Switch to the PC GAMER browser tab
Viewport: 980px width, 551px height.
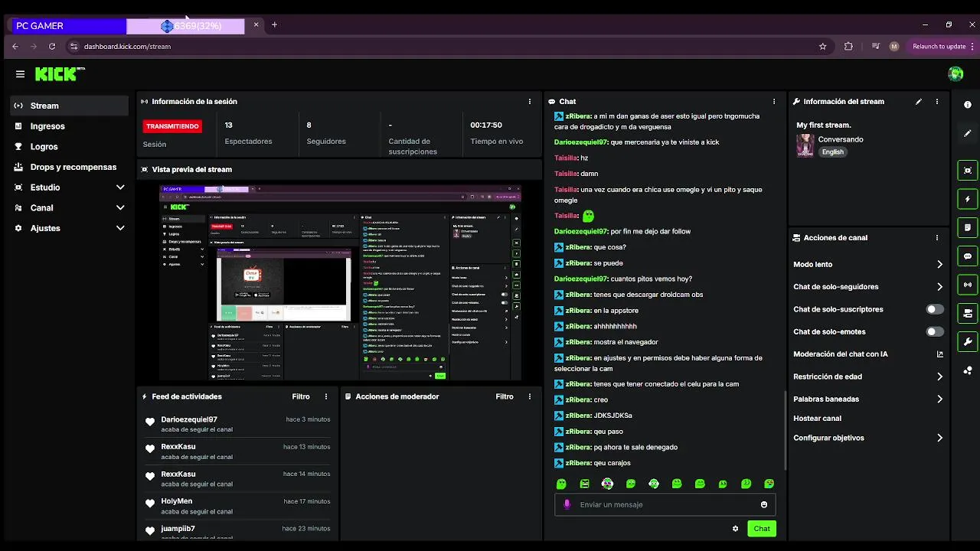[x=67, y=26]
